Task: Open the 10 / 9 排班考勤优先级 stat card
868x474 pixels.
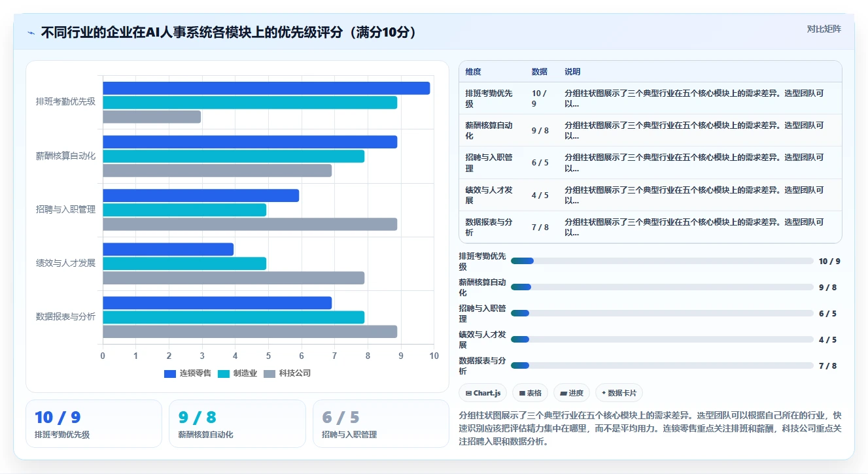Action: point(94,424)
